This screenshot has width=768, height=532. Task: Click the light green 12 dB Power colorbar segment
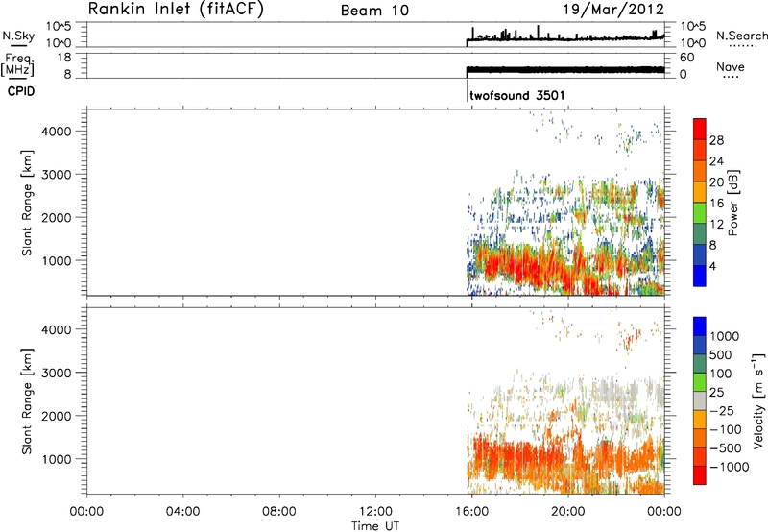click(x=700, y=213)
